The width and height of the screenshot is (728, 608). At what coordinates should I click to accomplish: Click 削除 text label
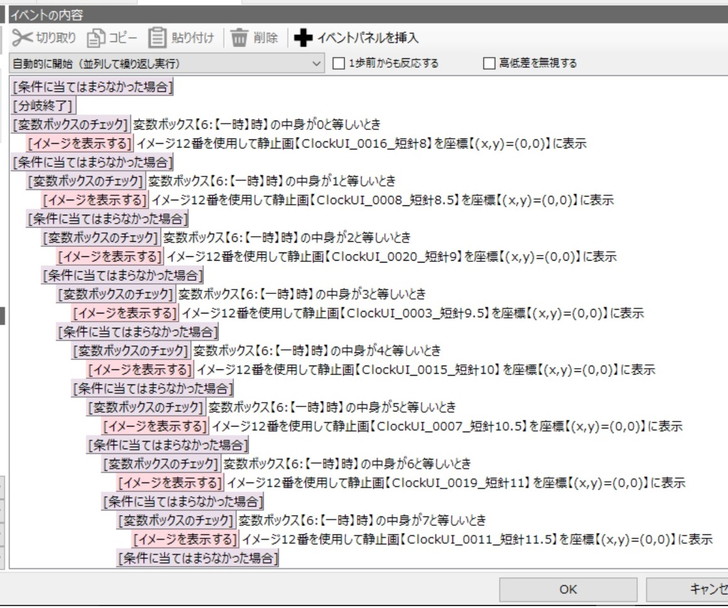266,38
